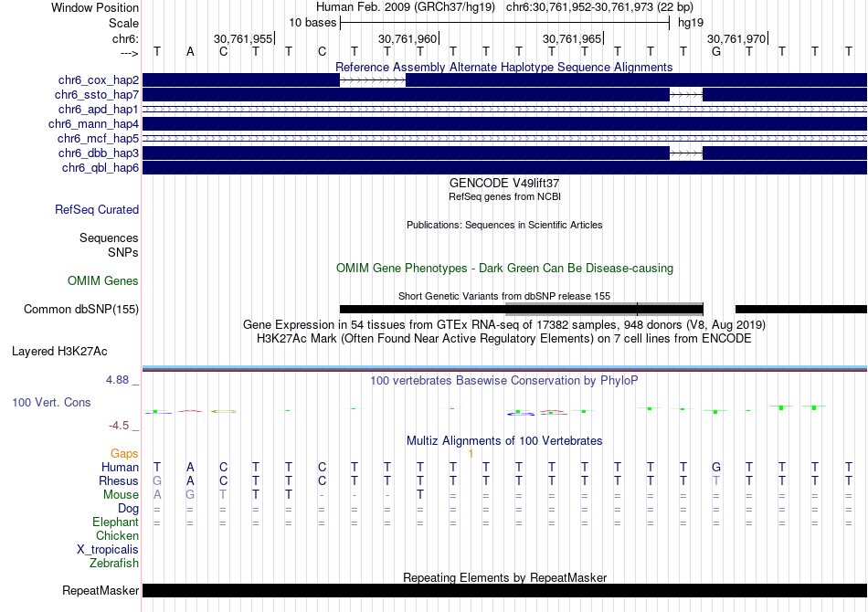Open Short Genetic Variants from dbSNP title
Viewport: 868px width, 612px height.
[504, 296]
